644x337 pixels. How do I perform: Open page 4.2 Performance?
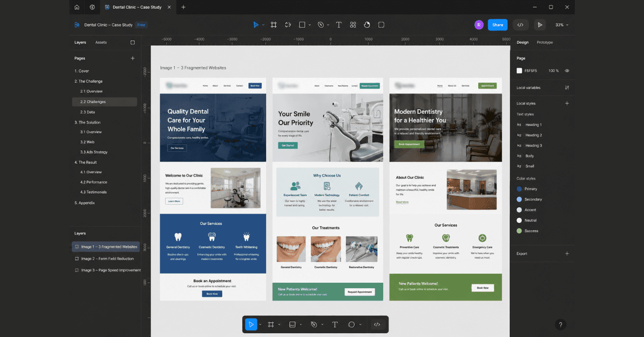[93, 182]
